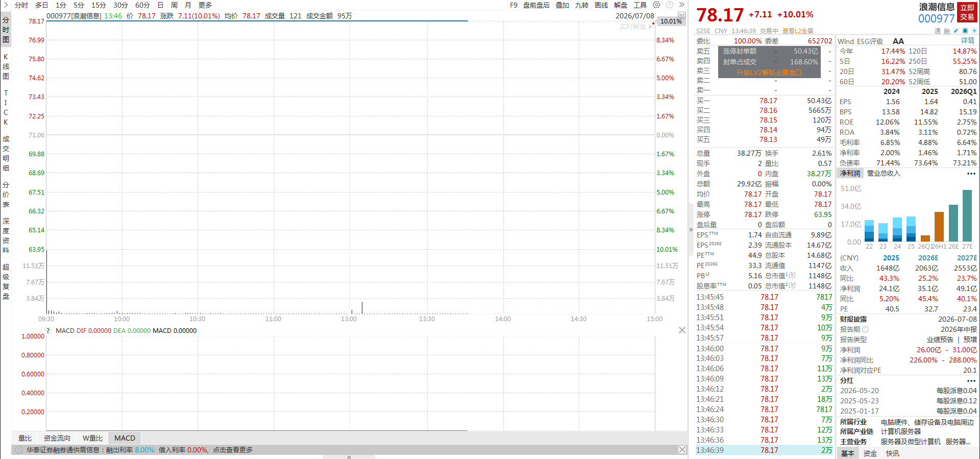Click the pencil note icon near stock code
The width and height of the screenshot is (980, 459).
pos(955,31)
